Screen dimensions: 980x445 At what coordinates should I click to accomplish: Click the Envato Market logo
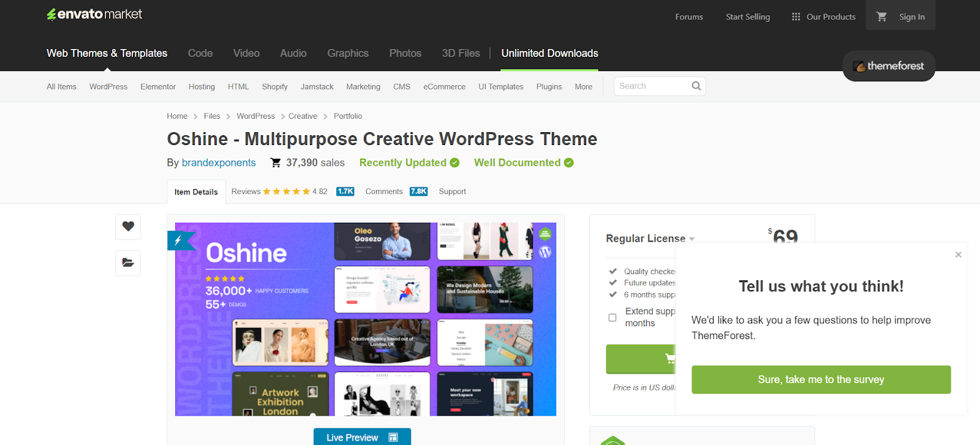click(94, 14)
